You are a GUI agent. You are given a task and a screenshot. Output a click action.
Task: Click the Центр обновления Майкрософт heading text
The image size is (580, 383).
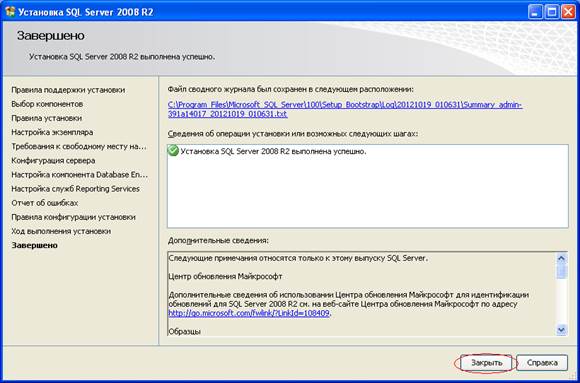[225, 276]
